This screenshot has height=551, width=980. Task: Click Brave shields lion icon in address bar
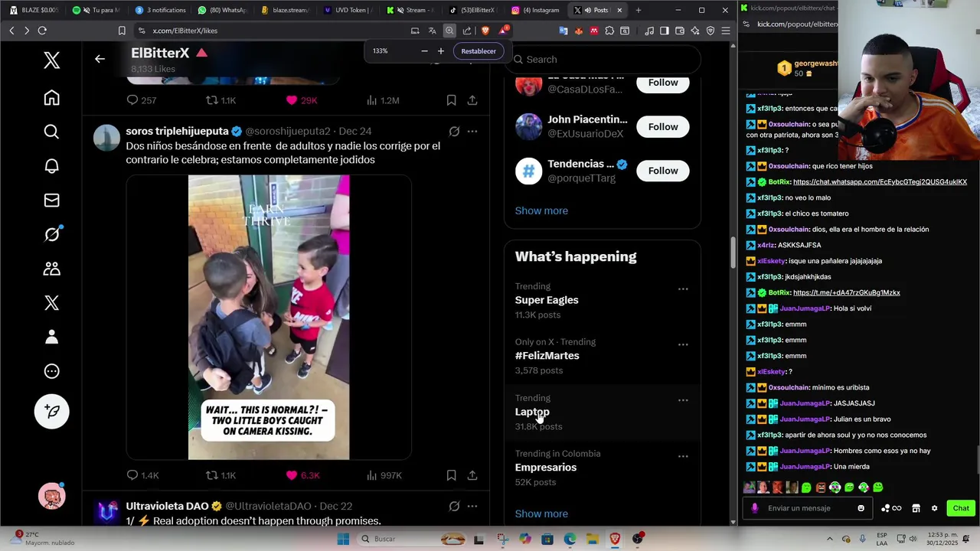point(485,31)
